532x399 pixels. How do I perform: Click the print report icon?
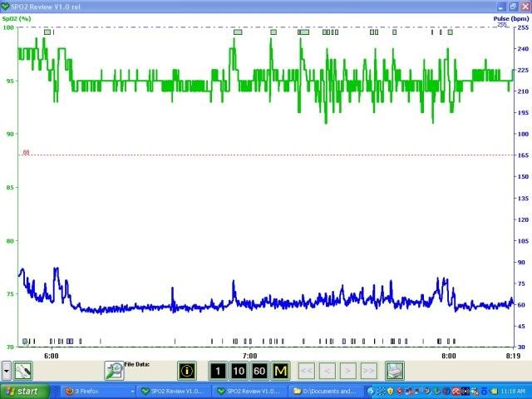coord(394,371)
